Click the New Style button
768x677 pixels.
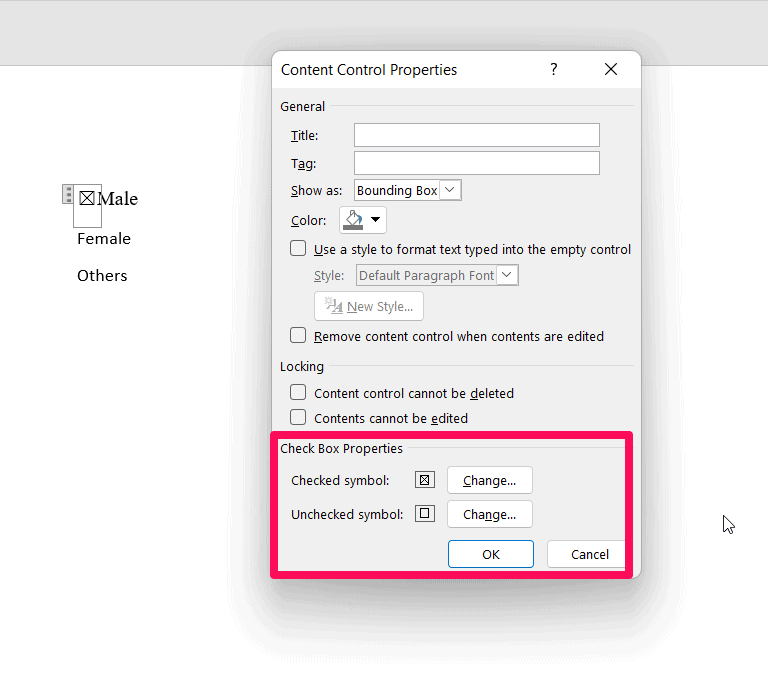[x=369, y=306]
